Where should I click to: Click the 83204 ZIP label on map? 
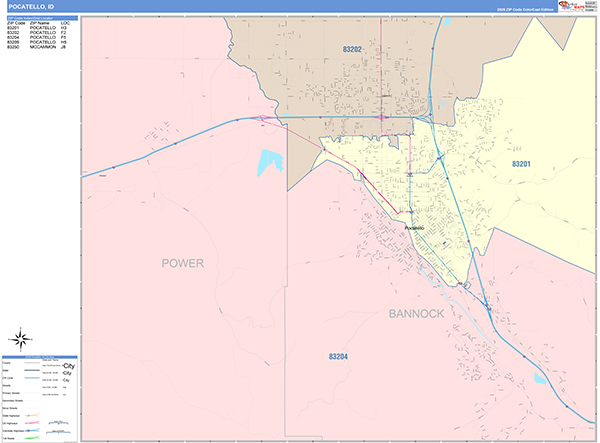tap(341, 355)
